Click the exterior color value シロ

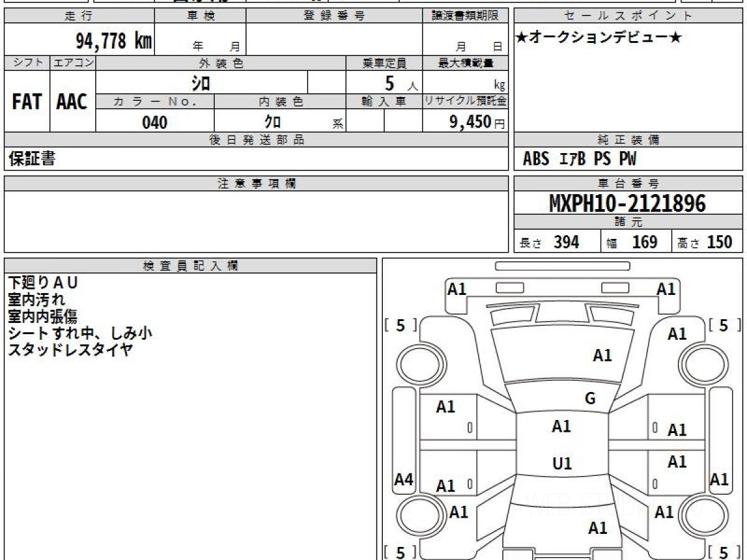[x=202, y=82]
